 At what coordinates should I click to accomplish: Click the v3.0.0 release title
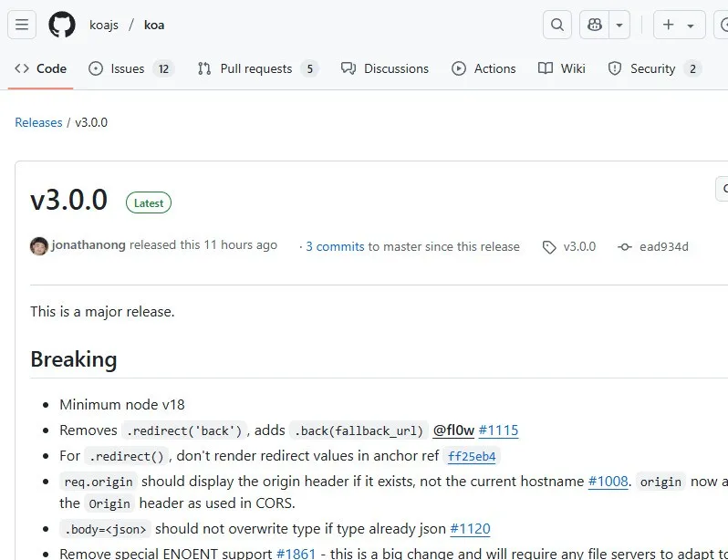(68, 201)
